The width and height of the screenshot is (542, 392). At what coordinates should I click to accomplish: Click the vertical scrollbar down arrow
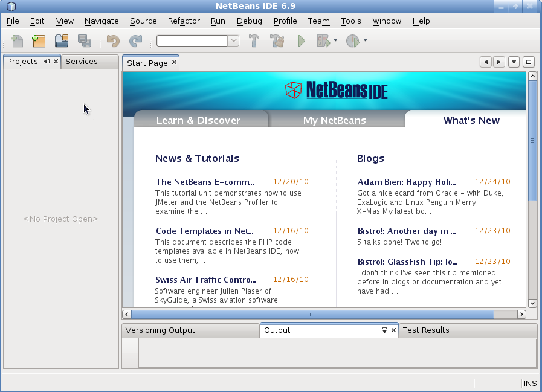[x=532, y=303]
